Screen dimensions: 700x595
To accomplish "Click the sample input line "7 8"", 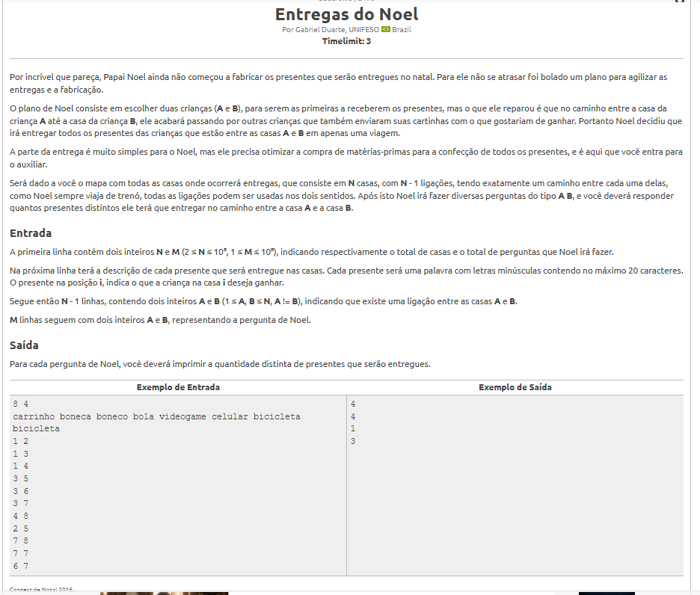I will (x=20, y=540).
